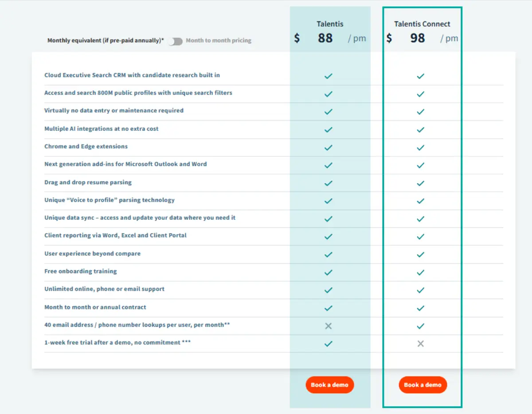Click Talentis checkmark for Drag and drop resume parsing
The width and height of the screenshot is (532, 414).
(328, 183)
